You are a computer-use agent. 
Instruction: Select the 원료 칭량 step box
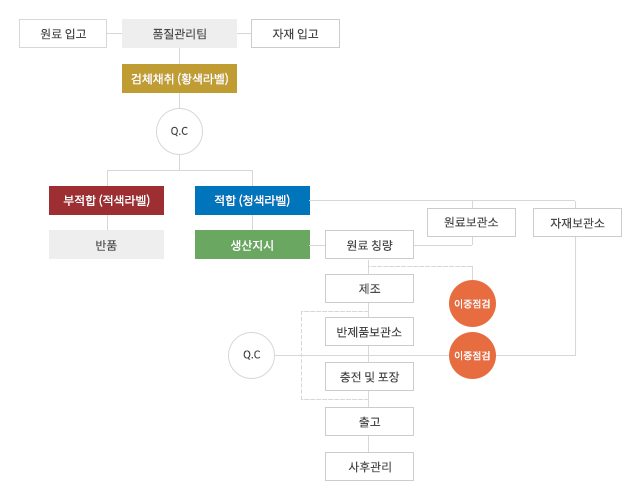pos(369,245)
